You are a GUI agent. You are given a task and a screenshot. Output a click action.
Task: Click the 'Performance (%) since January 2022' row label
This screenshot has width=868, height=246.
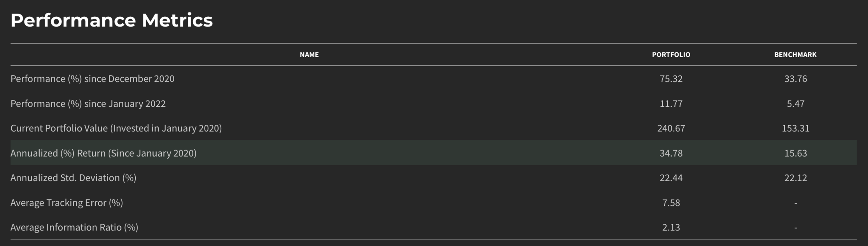click(88, 104)
